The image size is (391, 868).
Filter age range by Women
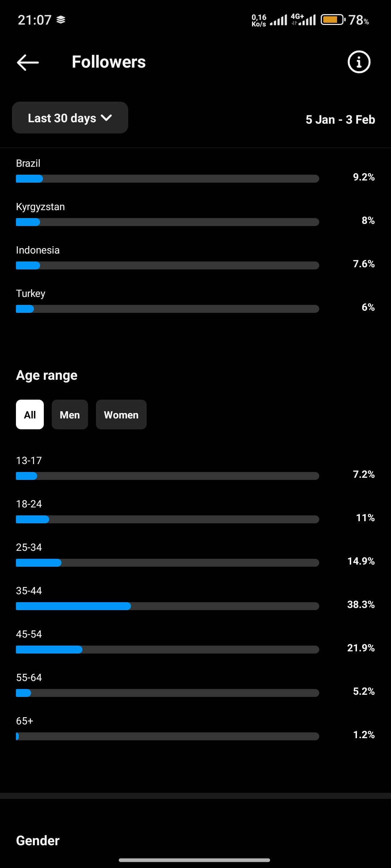pos(121,414)
